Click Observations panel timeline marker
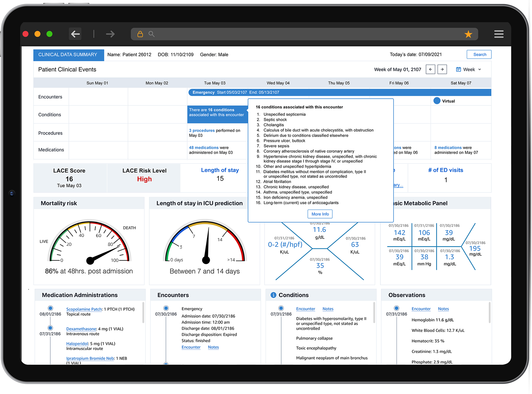The image size is (532, 394). click(397, 308)
